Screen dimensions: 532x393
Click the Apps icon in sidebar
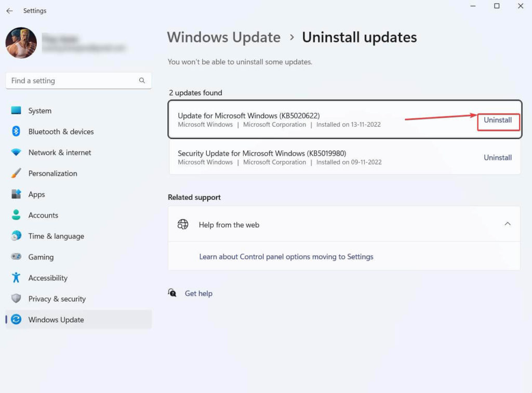pos(16,194)
